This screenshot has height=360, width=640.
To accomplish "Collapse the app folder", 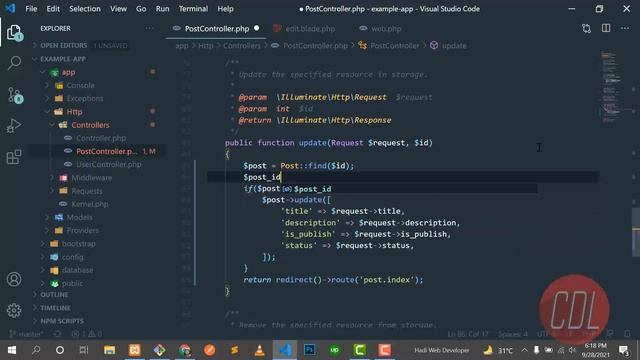I will pos(68,72).
